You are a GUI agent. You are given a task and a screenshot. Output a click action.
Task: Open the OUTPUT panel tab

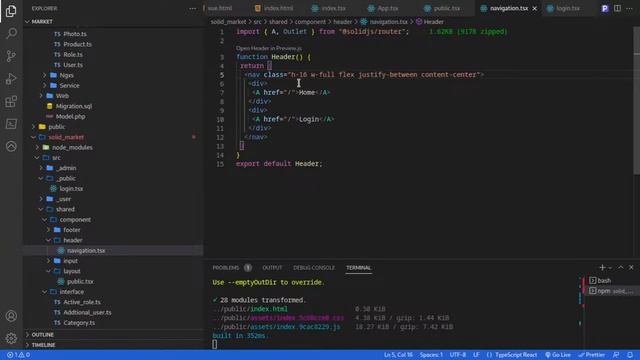(272, 268)
